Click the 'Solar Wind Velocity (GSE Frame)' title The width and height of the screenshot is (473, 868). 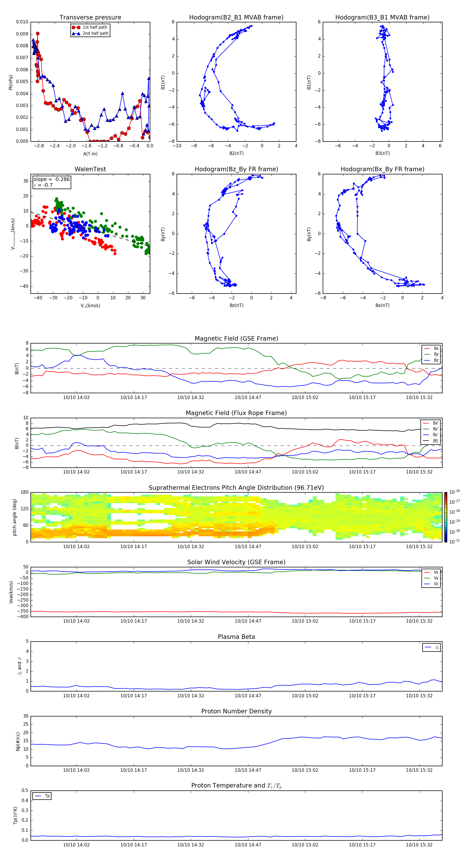point(236,562)
